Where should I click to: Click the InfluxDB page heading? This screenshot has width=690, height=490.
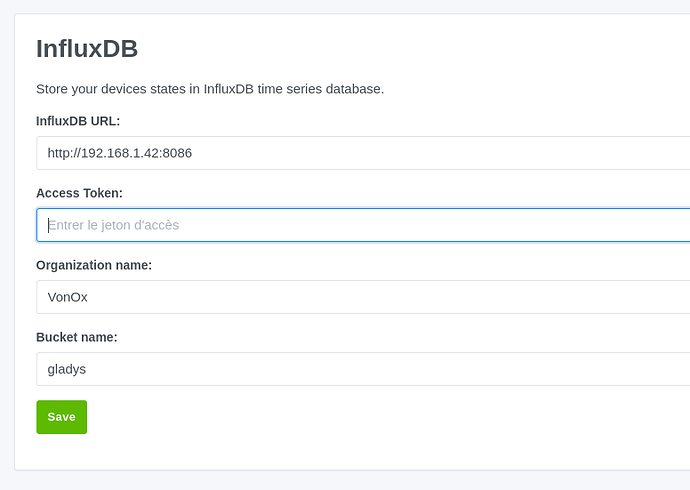tap(87, 49)
